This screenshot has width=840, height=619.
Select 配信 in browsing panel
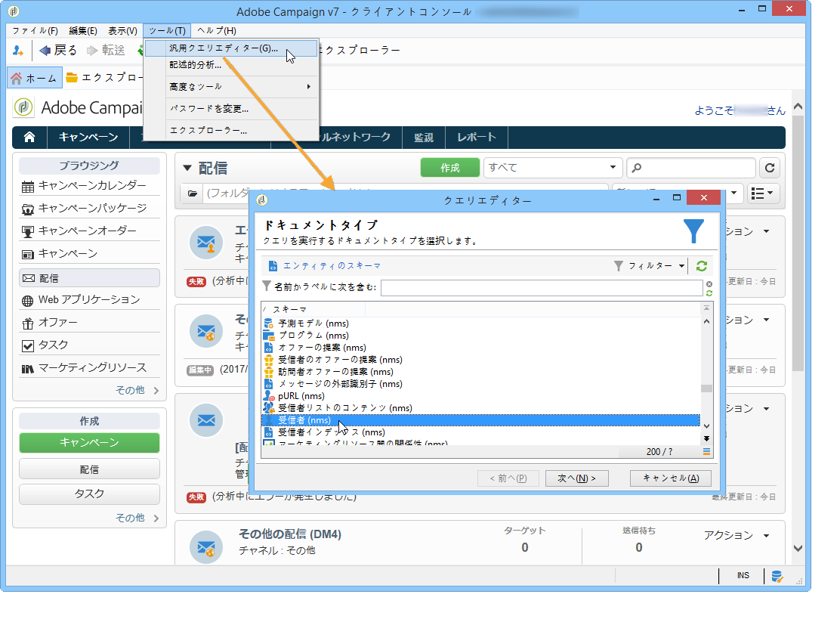[x=89, y=278]
